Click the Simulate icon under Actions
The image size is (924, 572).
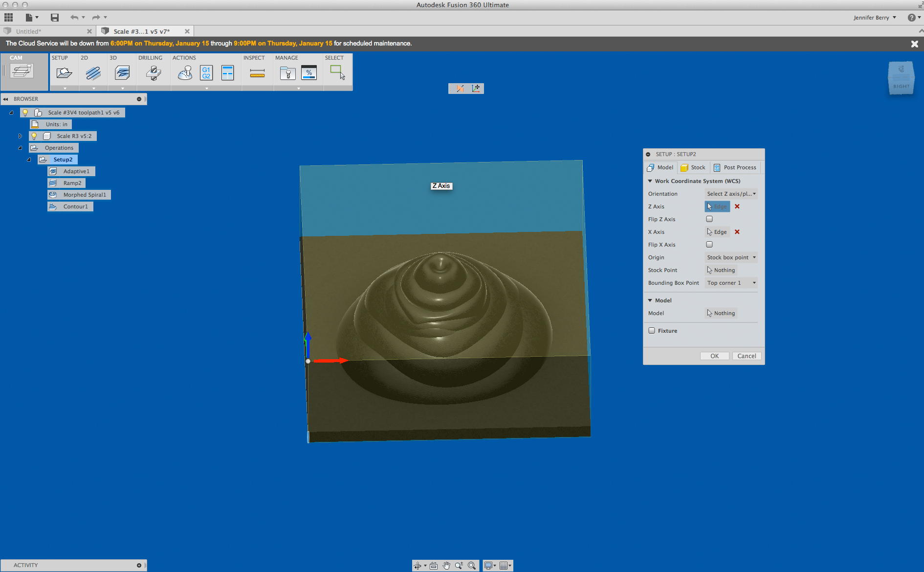pos(184,72)
